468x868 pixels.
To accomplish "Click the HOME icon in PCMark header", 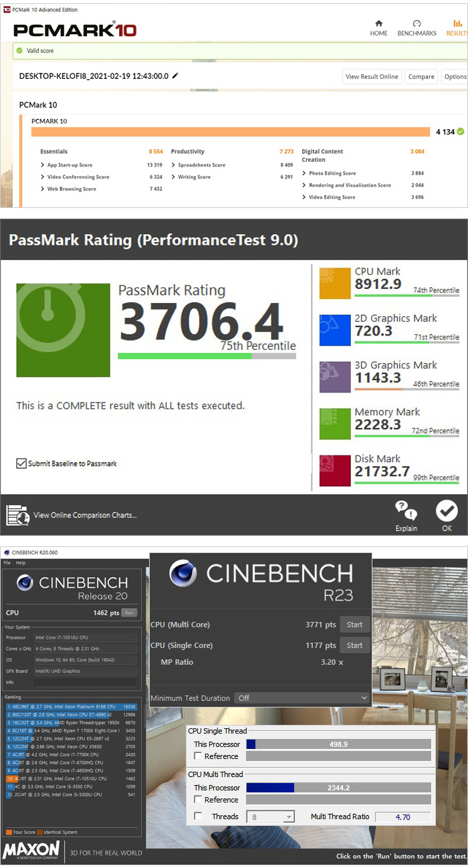I will [378, 23].
